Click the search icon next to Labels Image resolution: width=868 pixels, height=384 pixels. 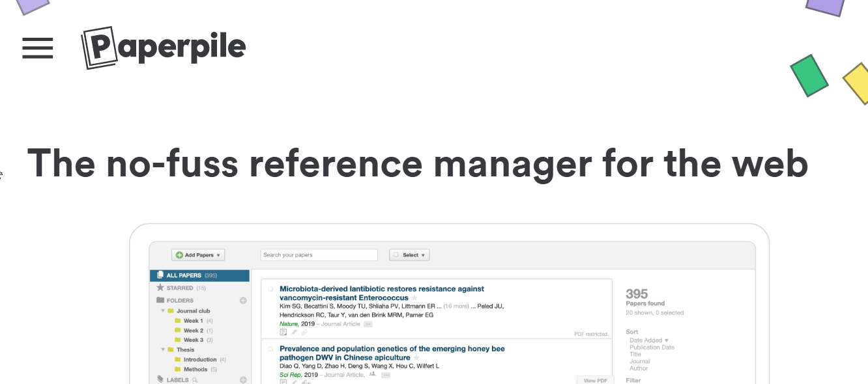click(195, 380)
